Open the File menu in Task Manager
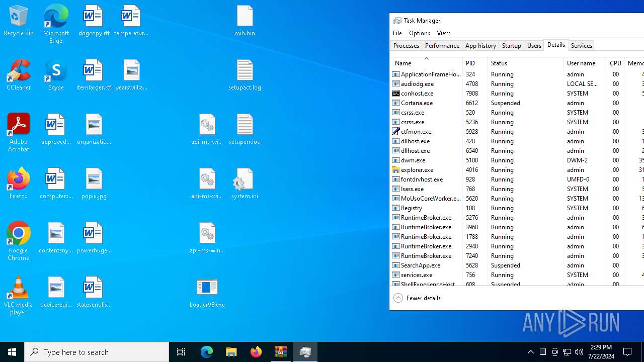644x362 pixels. [x=397, y=33]
